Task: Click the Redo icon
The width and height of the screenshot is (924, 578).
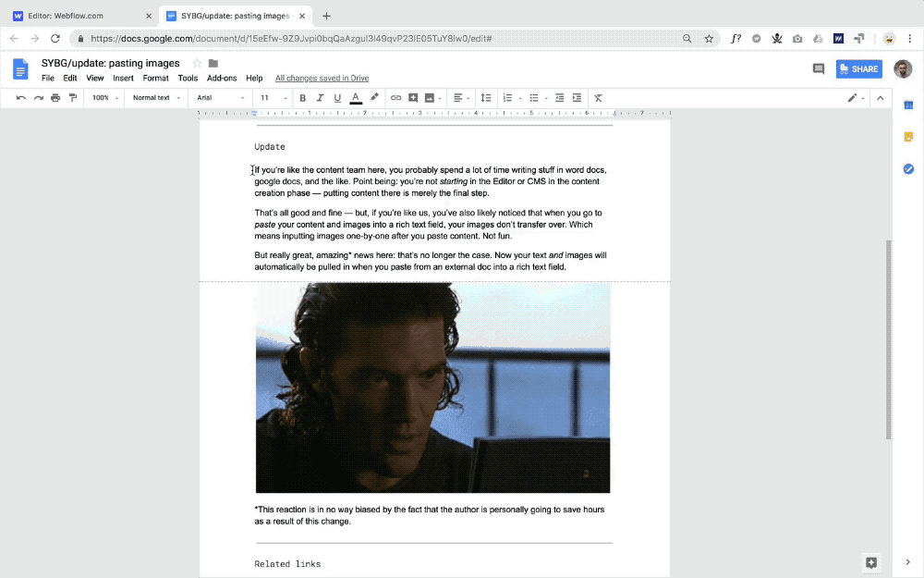Action: (38, 98)
